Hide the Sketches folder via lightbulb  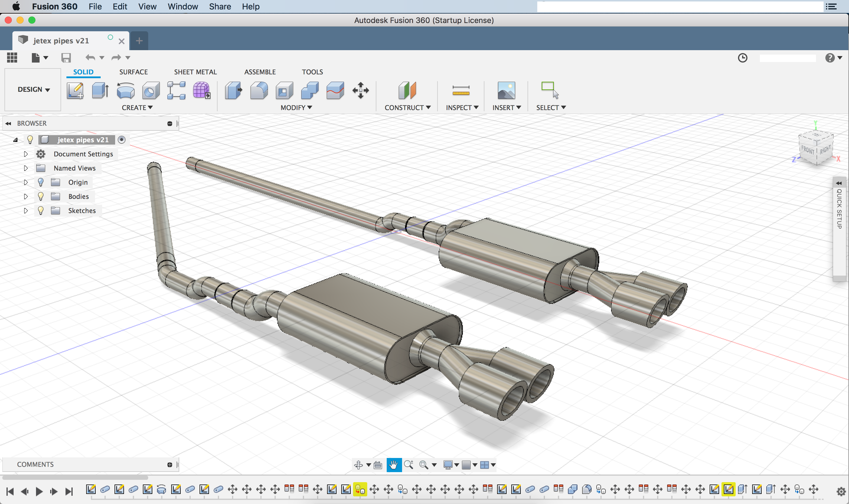click(41, 211)
